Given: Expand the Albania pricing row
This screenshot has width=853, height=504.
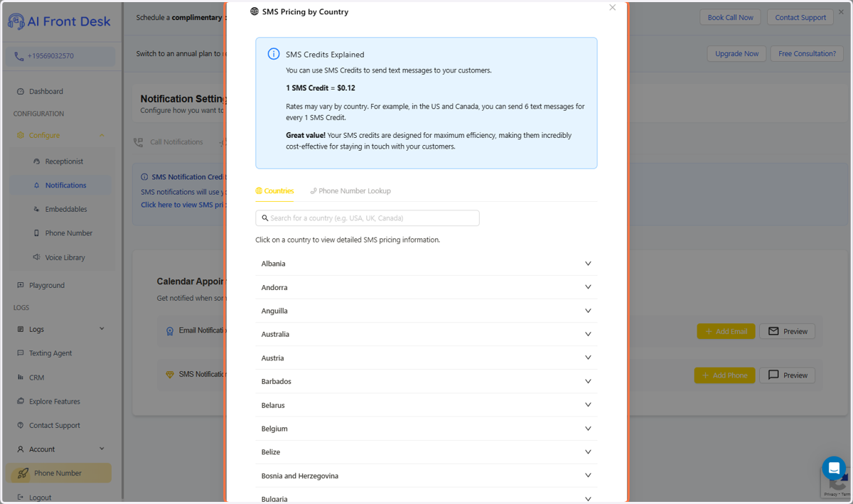Looking at the screenshot, I should click(426, 264).
